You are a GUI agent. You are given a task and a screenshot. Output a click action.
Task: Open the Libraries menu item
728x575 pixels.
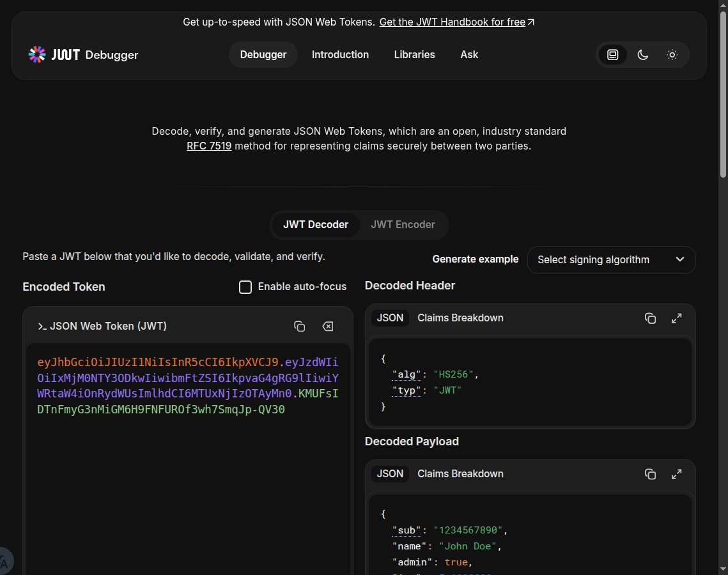pos(414,55)
